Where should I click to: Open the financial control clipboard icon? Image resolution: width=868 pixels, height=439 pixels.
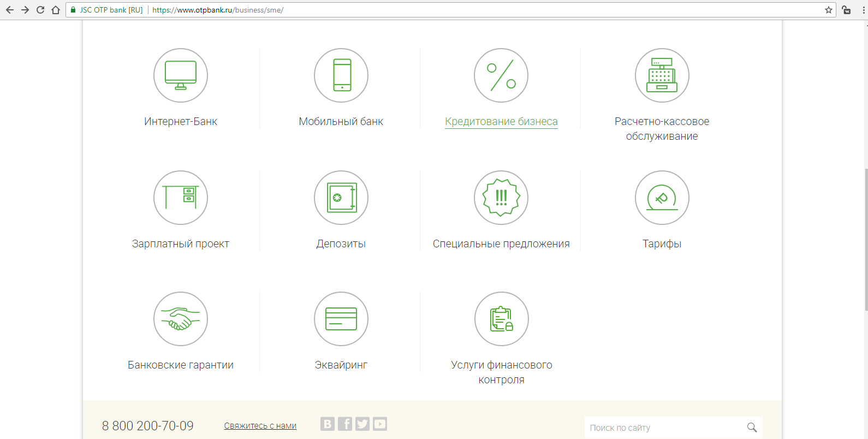pos(501,319)
